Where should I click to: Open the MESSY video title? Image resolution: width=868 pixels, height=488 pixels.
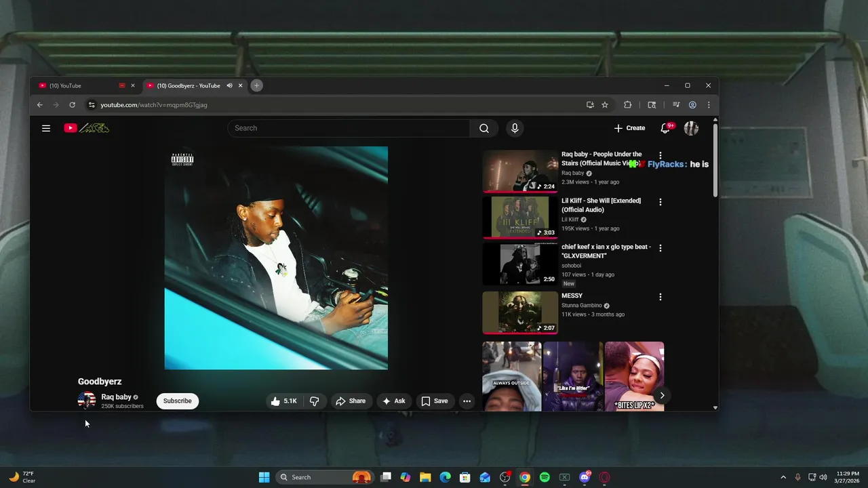[x=572, y=296]
